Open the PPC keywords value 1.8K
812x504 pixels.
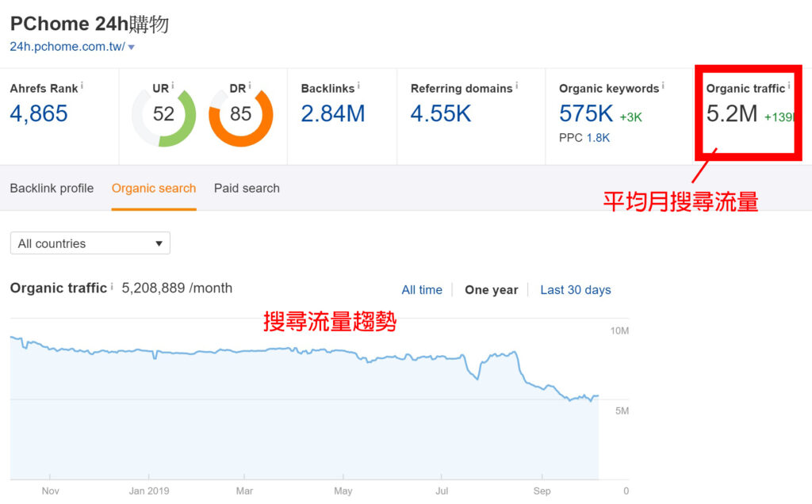[598, 138]
